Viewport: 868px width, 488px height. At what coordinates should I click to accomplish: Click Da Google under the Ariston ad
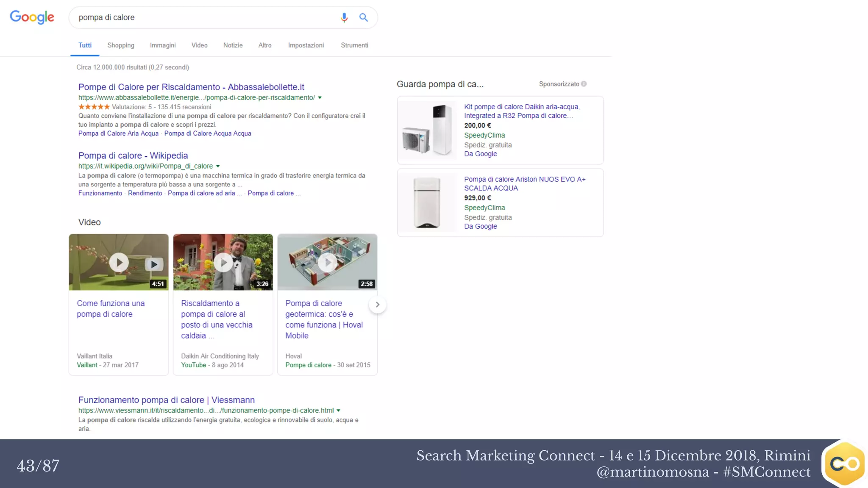pos(480,227)
